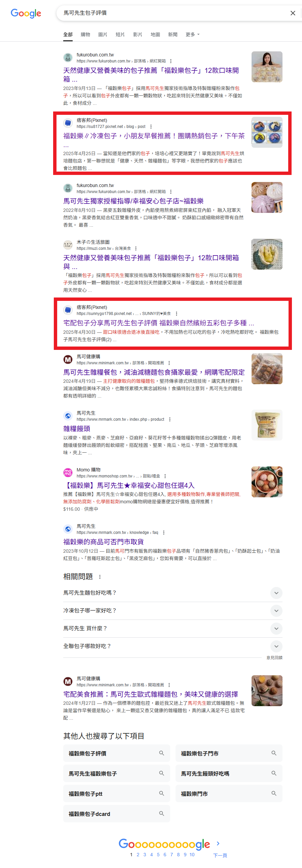Viewport: 302px width, 868px height.
Task: Click the 福穀樂包子ptt related search
Action: coord(116,793)
